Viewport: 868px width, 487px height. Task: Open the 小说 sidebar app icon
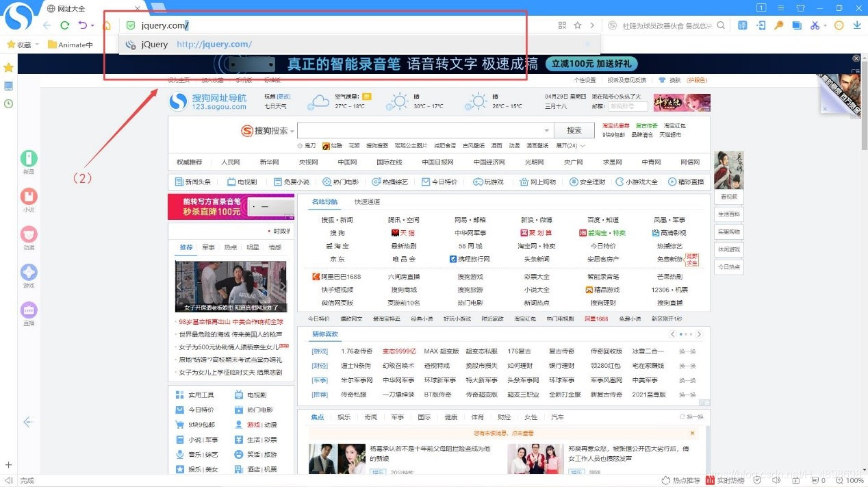(x=29, y=199)
